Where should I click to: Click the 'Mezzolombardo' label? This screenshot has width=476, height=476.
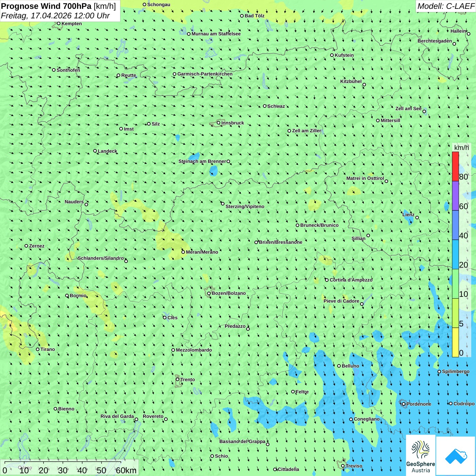(194, 350)
